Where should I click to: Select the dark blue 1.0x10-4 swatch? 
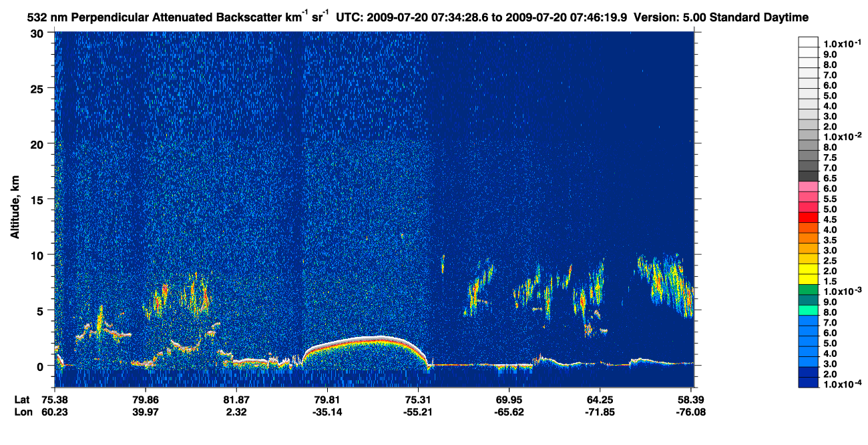coord(808,383)
